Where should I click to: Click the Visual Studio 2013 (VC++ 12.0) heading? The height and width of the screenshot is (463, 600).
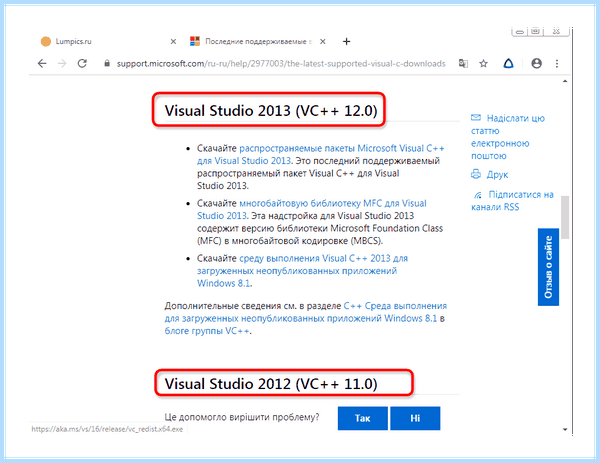(271, 111)
